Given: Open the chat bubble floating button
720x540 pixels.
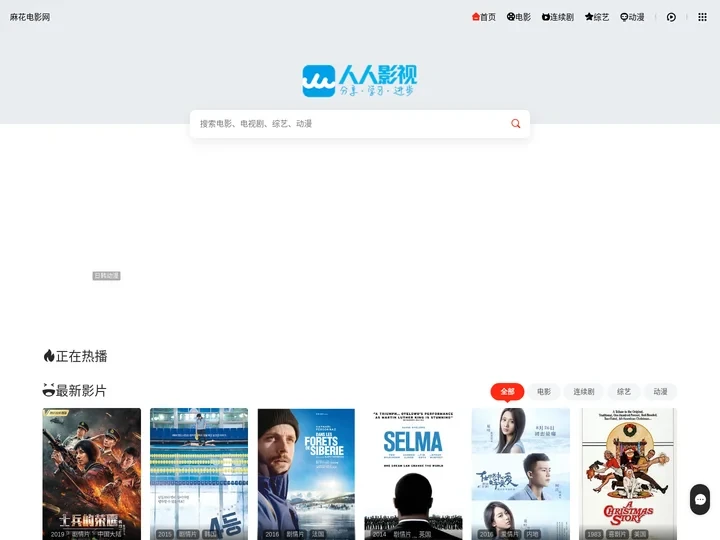Looking at the screenshot, I should pos(700,500).
